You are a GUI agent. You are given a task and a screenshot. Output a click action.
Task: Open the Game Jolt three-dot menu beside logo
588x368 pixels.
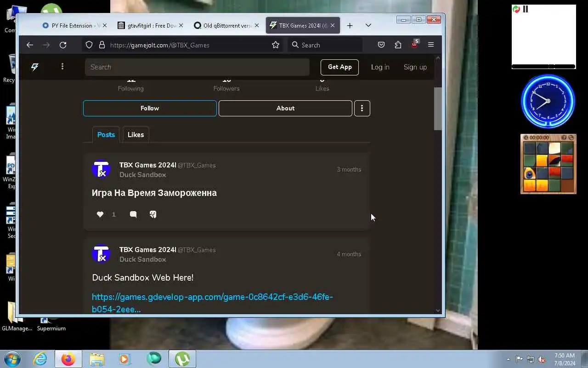(62, 67)
